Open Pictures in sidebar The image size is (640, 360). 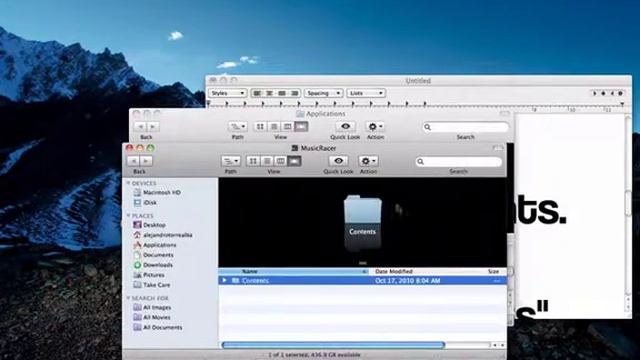(149, 275)
